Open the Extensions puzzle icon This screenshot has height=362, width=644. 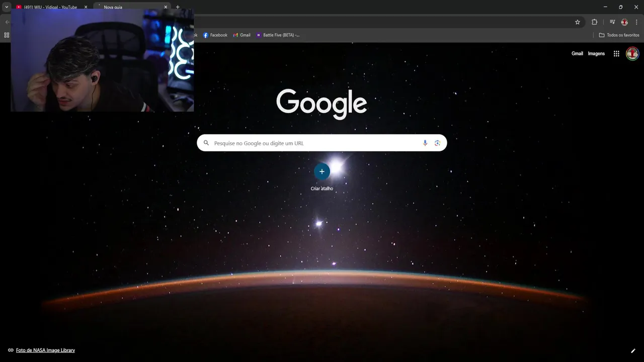pos(594,22)
